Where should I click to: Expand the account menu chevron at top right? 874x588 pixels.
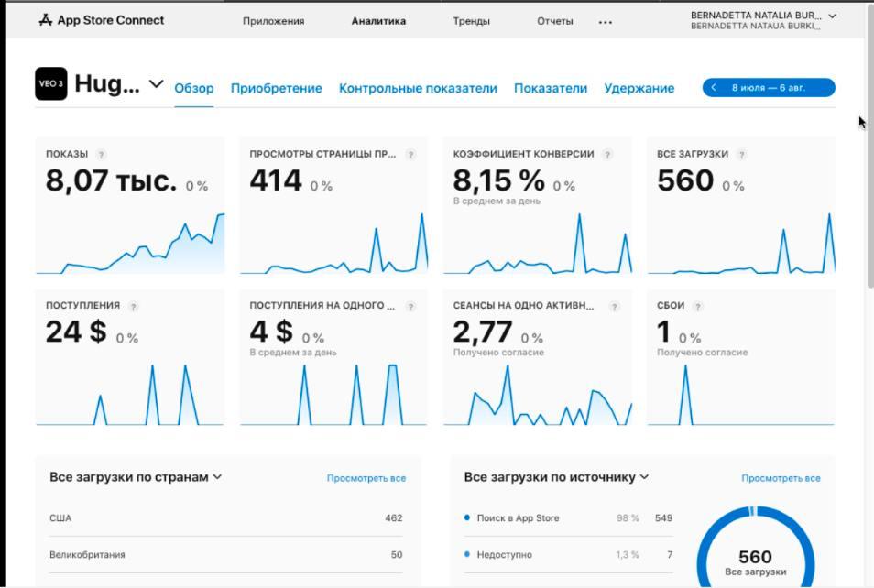(832, 16)
